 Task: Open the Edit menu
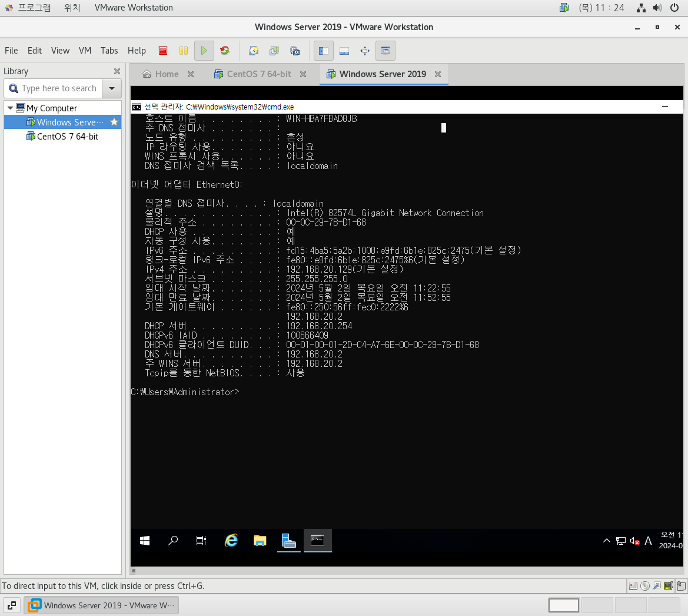35,51
